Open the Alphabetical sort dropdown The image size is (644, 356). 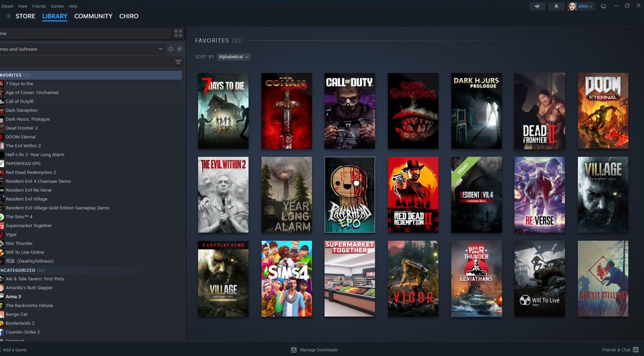[233, 57]
